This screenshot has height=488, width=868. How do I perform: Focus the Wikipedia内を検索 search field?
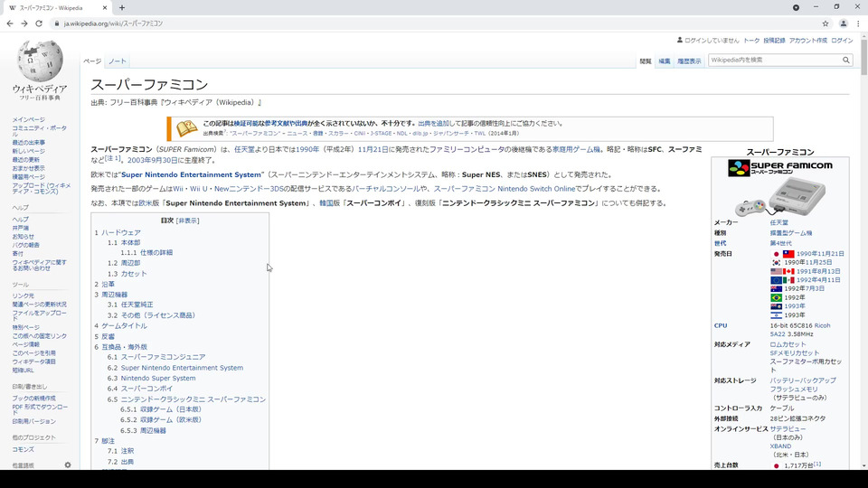tap(774, 60)
